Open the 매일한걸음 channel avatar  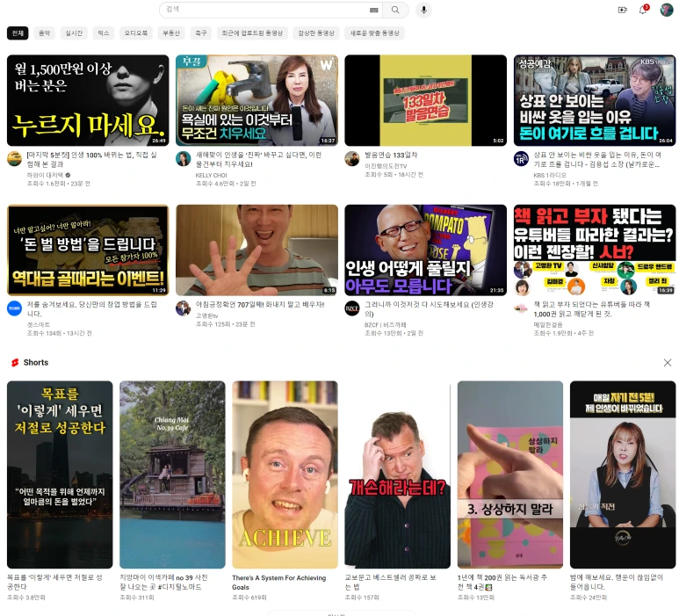(521, 308)
